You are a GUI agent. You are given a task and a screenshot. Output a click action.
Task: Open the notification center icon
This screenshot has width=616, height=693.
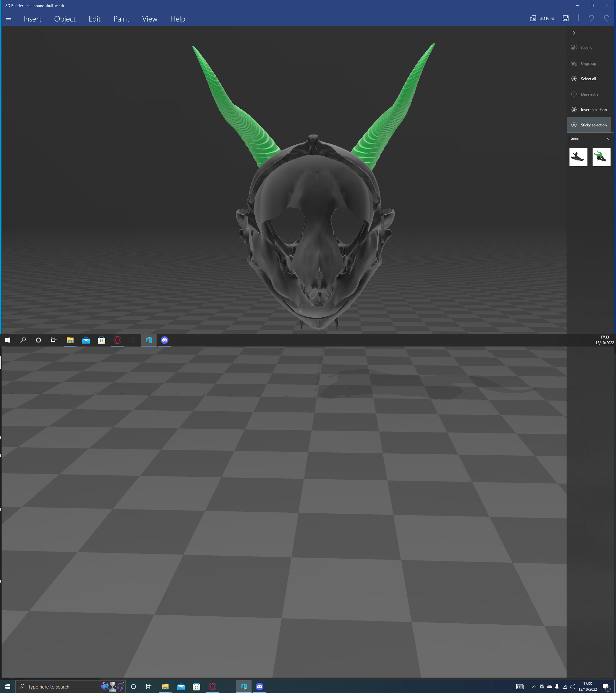pyautogui.click(x=606, y=687)
